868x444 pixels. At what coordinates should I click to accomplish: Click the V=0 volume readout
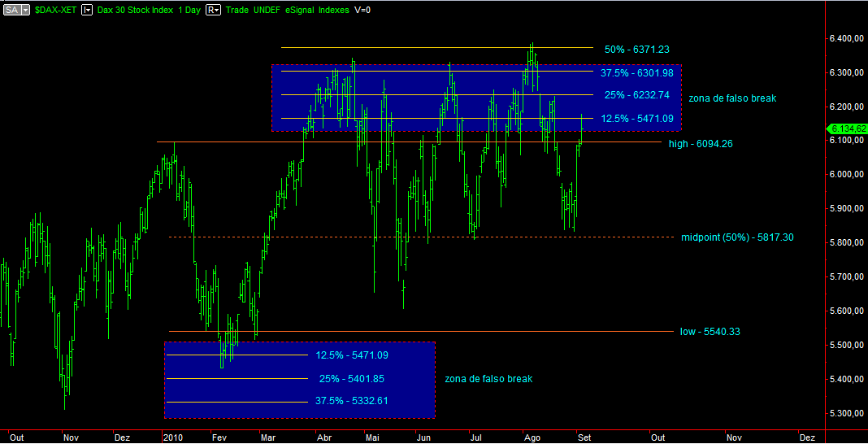pyautogui.click(x=362, y=10)
